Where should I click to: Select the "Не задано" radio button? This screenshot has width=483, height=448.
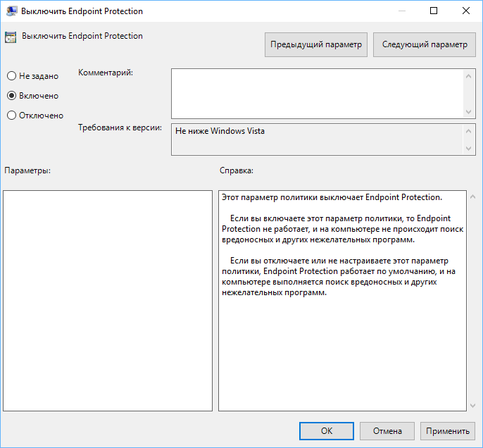point(11,76)
